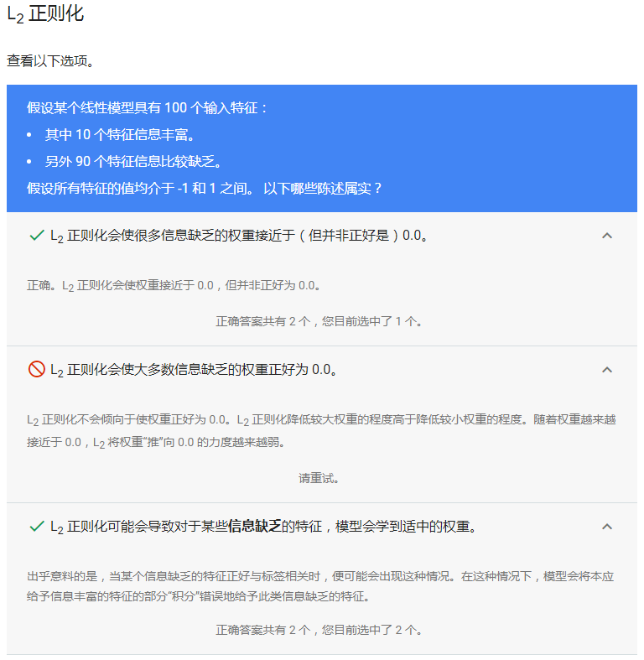Click the 'L2 正则化' page heading
The image size is (644, 660).
click(45, 15)
